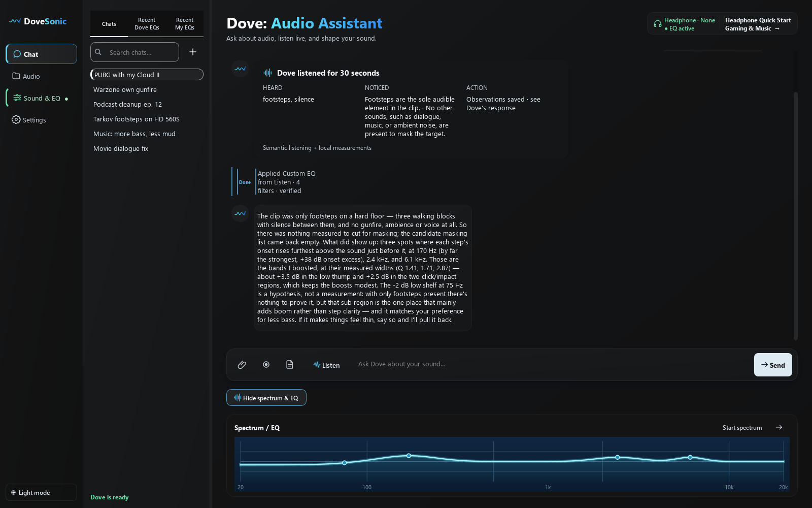Open the Music: more bass, less mud chat
Screen dimensions: 812x508
click(x=147, y=134)
